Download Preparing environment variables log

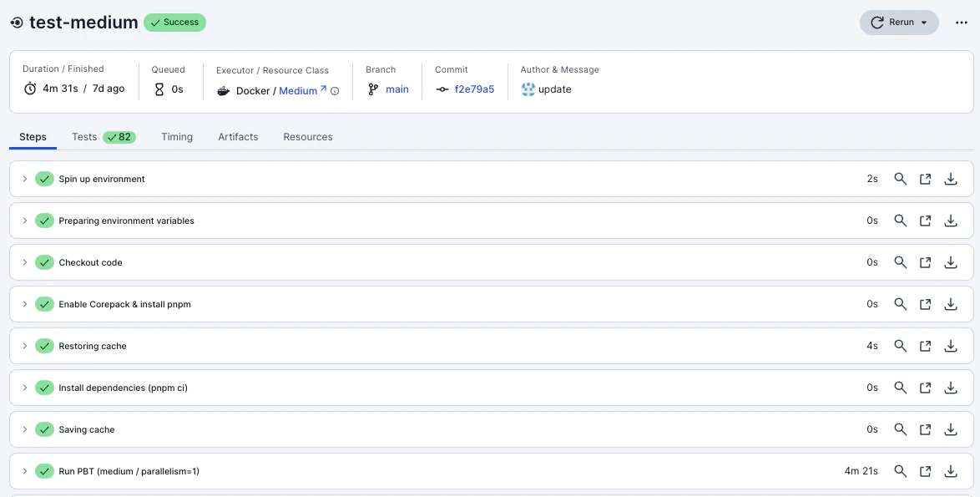(x=951, y=221)
